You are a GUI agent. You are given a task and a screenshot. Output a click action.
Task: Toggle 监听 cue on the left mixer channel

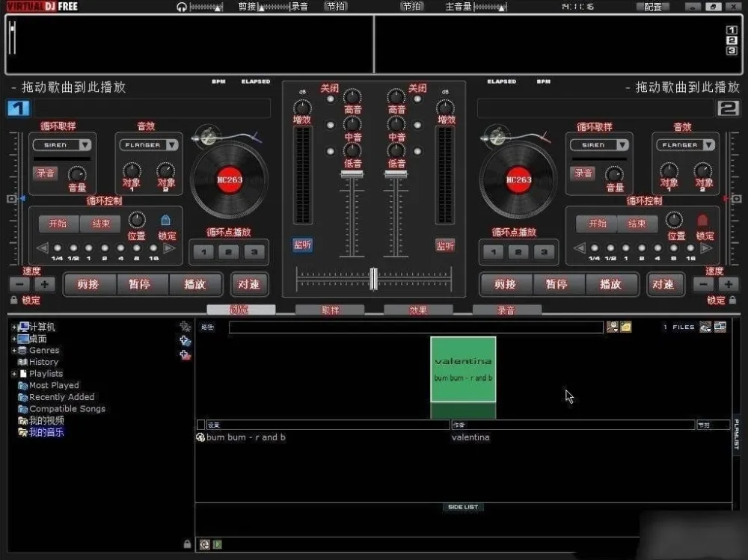[302, 245]
